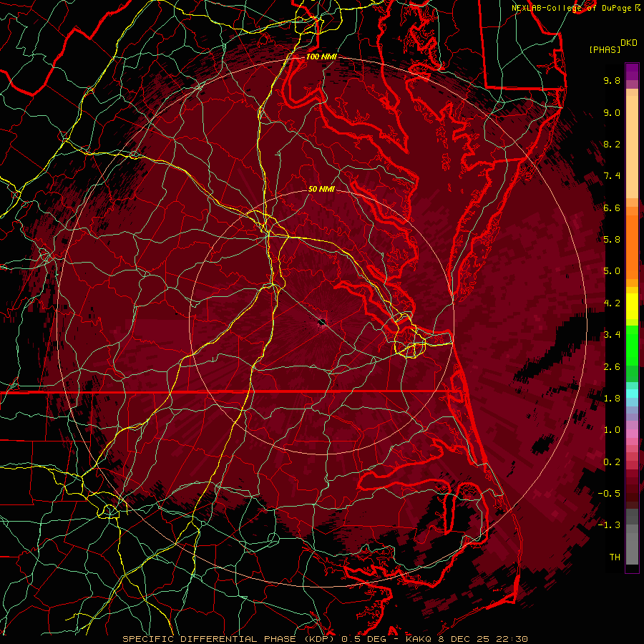
Task: Click the 1.0 scale value
Action: [612, 430]
